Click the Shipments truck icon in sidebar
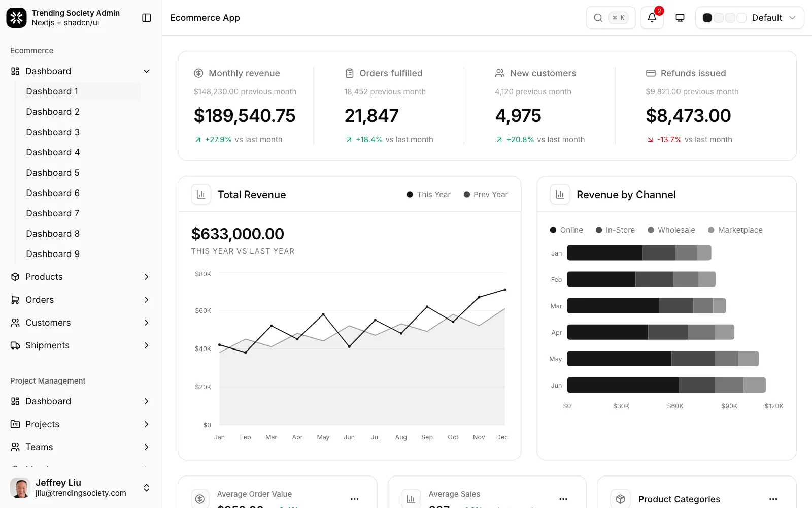 click(15, 345)
